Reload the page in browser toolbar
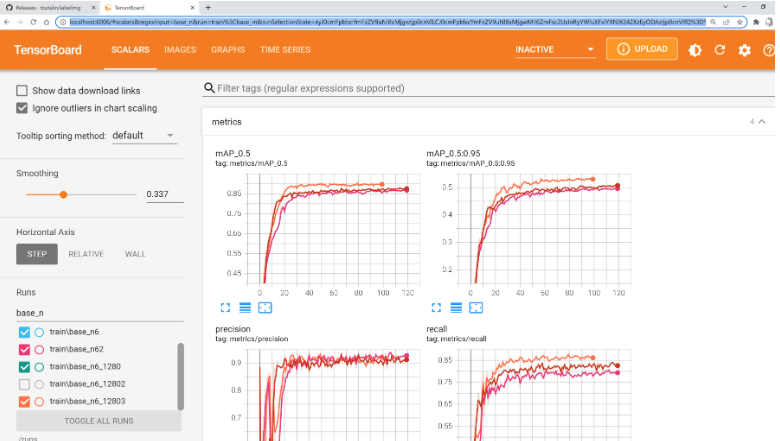The image size is (780, 441). click(x=33, y=22)
